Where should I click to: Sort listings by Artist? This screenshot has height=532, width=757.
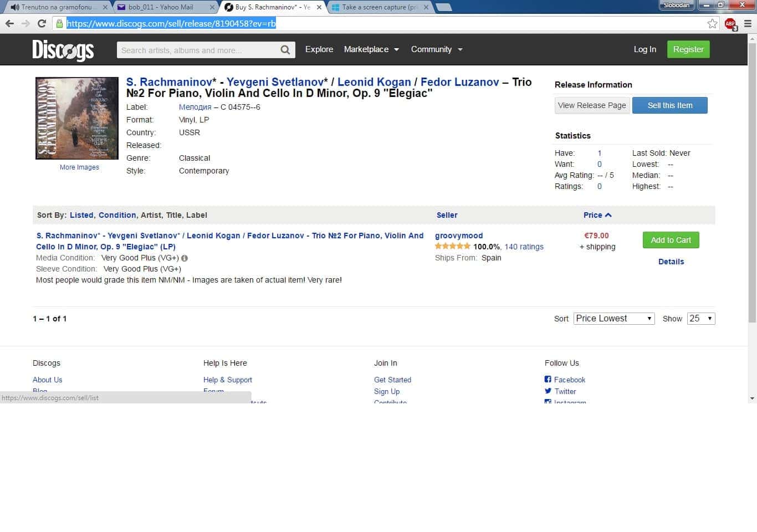point(151,215)
